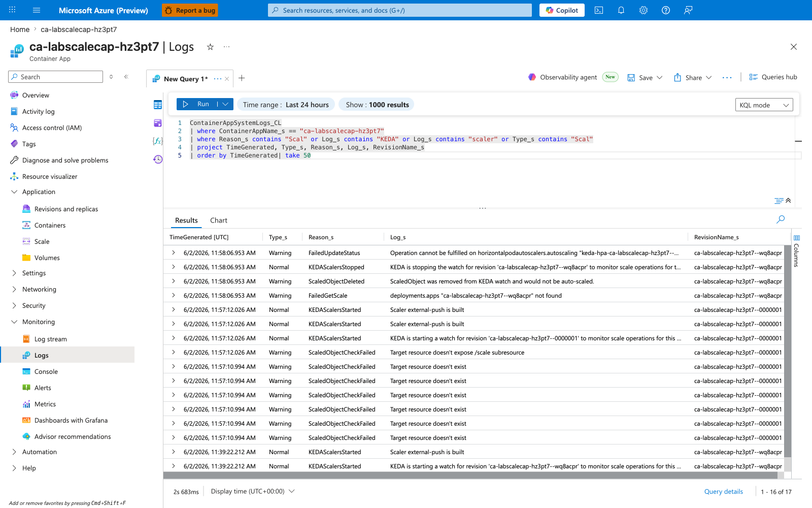Open Queries hub
812x508 pixels.
point(773,77)
